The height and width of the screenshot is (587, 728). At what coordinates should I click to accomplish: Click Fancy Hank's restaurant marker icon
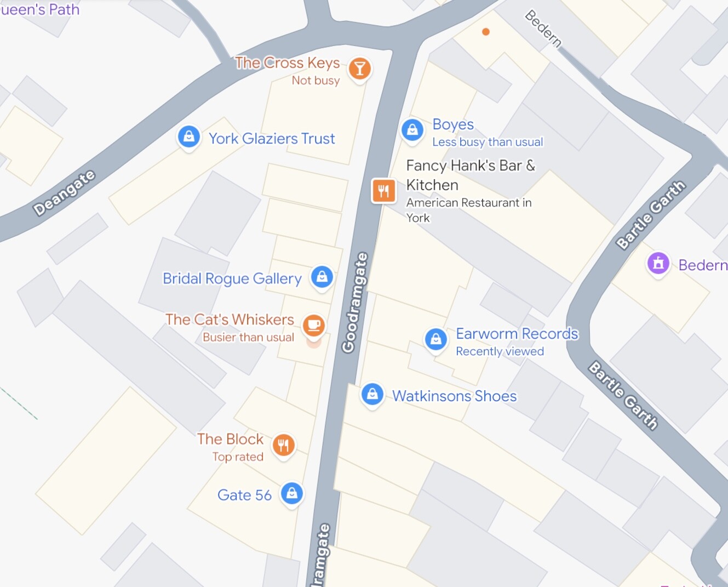coord(384,191)
